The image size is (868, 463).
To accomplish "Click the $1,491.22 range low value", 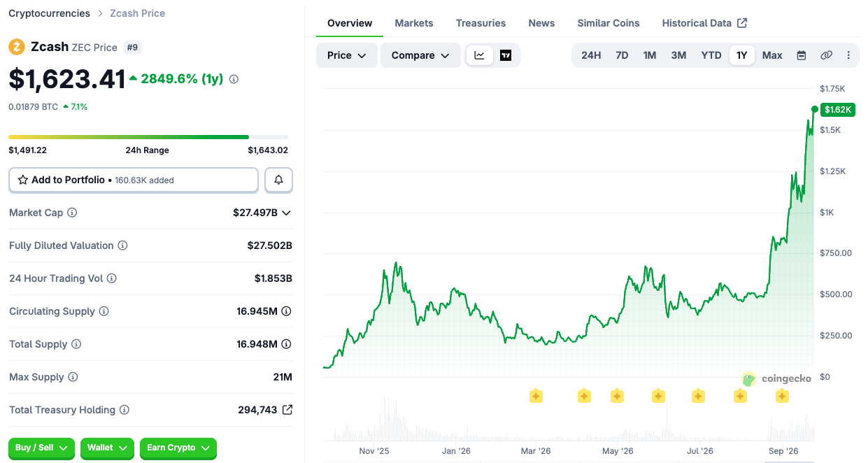I will [27, 150].
